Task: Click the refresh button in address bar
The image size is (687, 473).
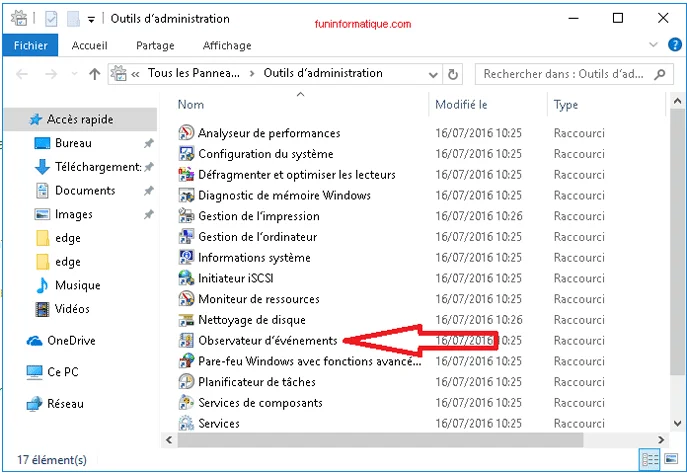Action: click(x=454, y=74)
